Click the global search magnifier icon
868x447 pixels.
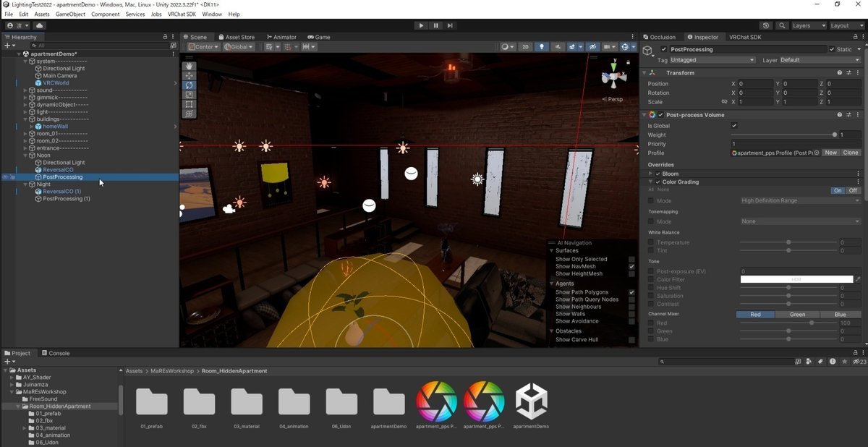[782, 25]
